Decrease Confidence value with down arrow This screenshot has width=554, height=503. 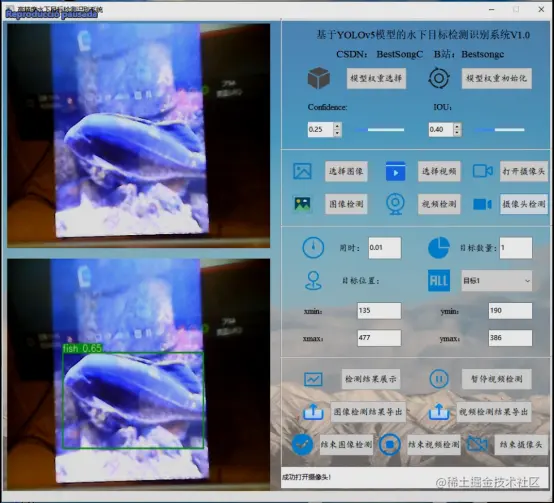click(337, 134)
